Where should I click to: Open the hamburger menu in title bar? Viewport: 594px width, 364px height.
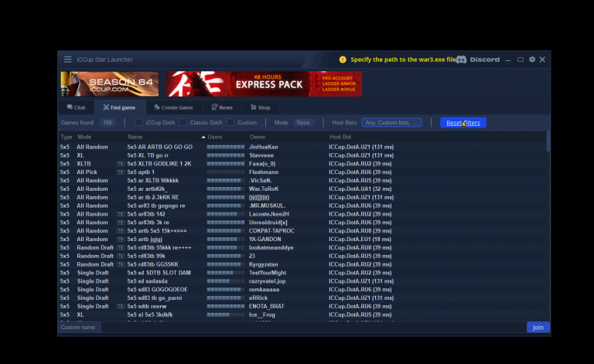pos(67,60)
